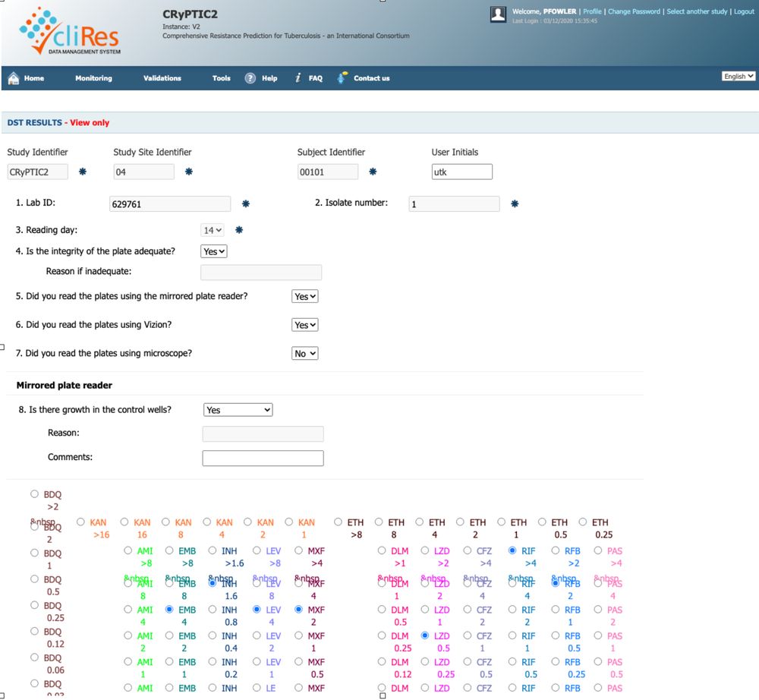Click Select another study link
Image resolution: width=759 pixels, height=700 pixels.
(697, 11)
